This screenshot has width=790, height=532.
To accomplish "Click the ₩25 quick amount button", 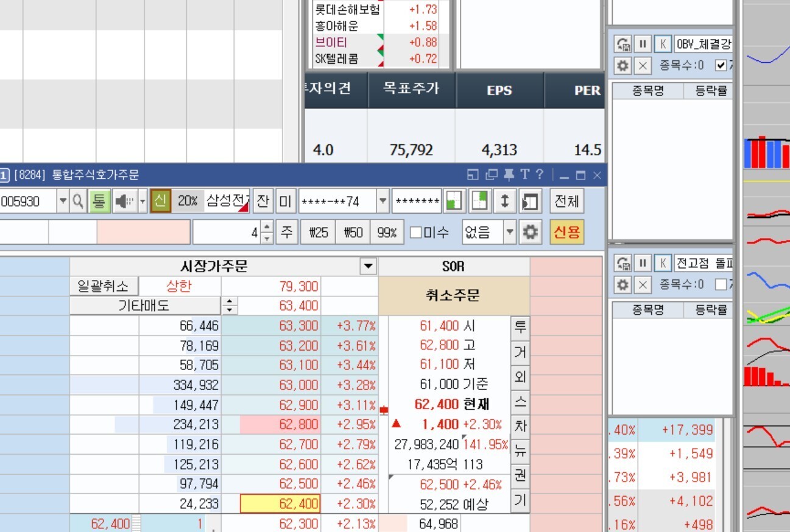I will click(x=319, y=233).
